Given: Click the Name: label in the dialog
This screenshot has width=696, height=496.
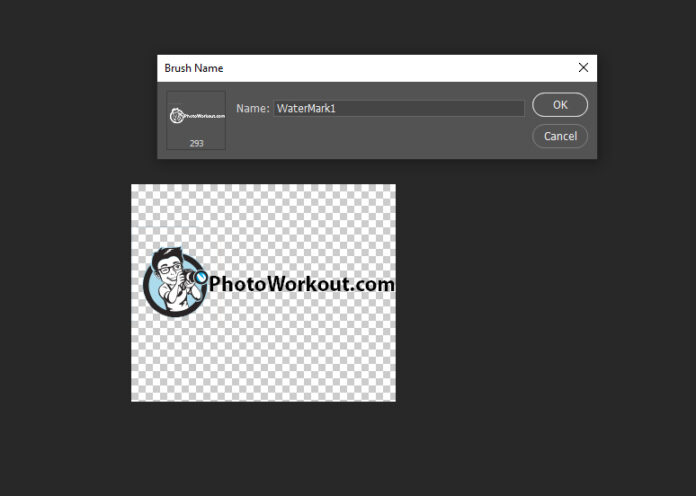Looking at the screenshot, I should 252,108.
